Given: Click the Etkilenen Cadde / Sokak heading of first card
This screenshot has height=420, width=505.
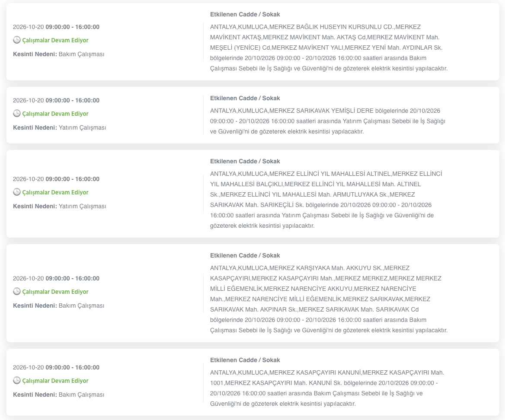Looking at the screenshot, I should (245, 15).
